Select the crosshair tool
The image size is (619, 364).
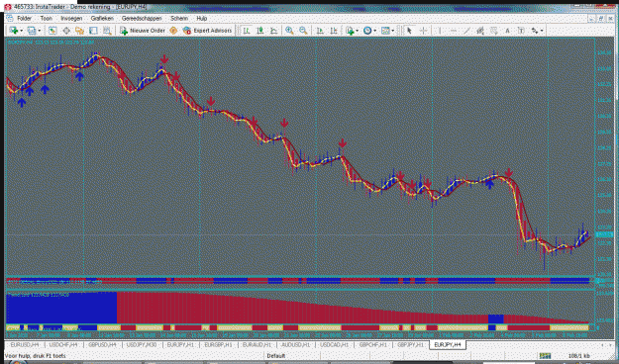click(423, 31)
